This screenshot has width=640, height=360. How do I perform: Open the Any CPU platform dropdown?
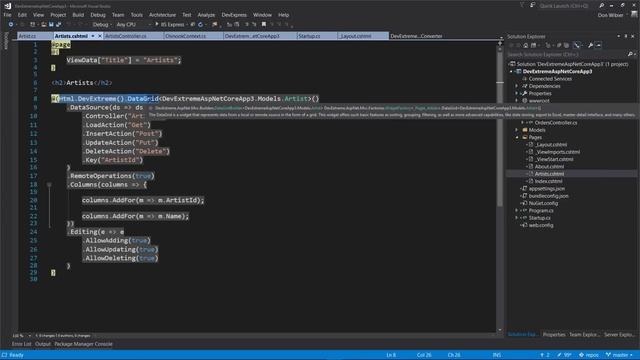coord(133,24)
